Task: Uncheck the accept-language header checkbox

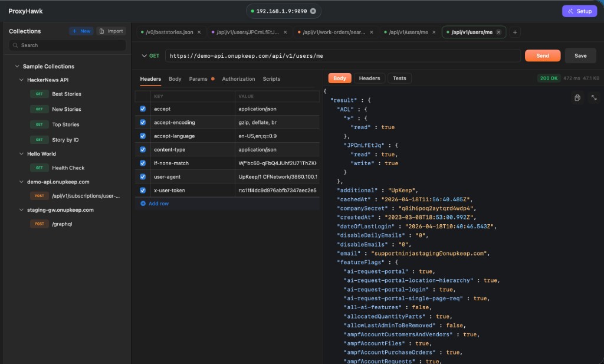Action: click(x=143, y=136)
